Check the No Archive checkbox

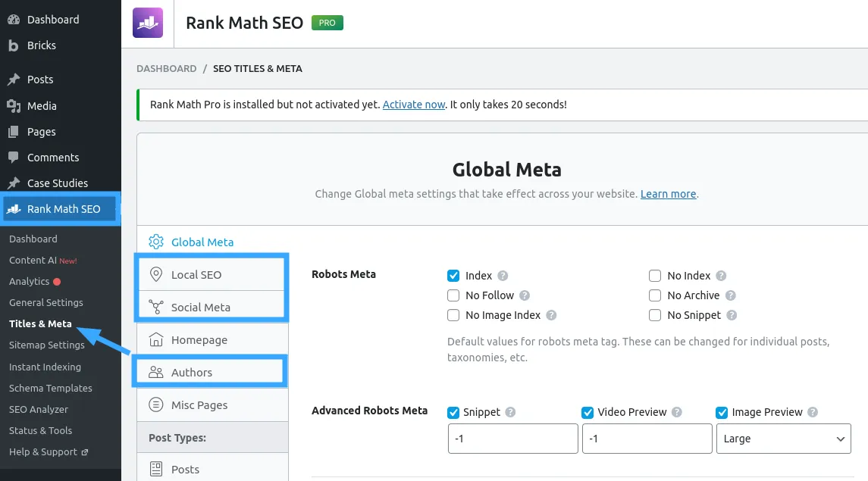(655, 295)
